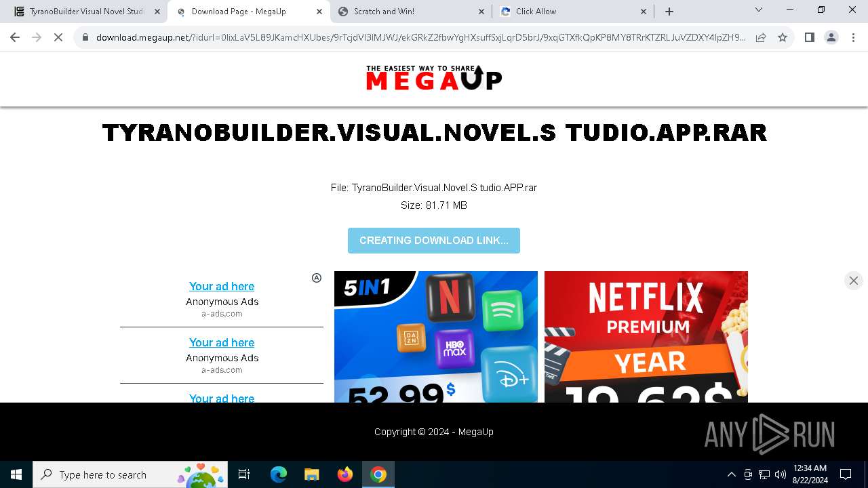The image size is (868, 488).
Task: Open network settings from the tray
Action: [764, 474]
